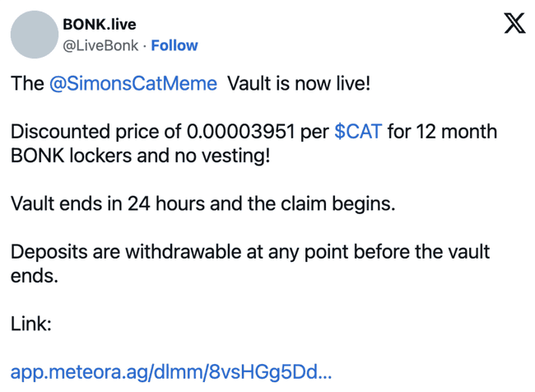Click the BONK.live display name
The width and height of the screenshot is (535, 392).
[x=99, y=25]
